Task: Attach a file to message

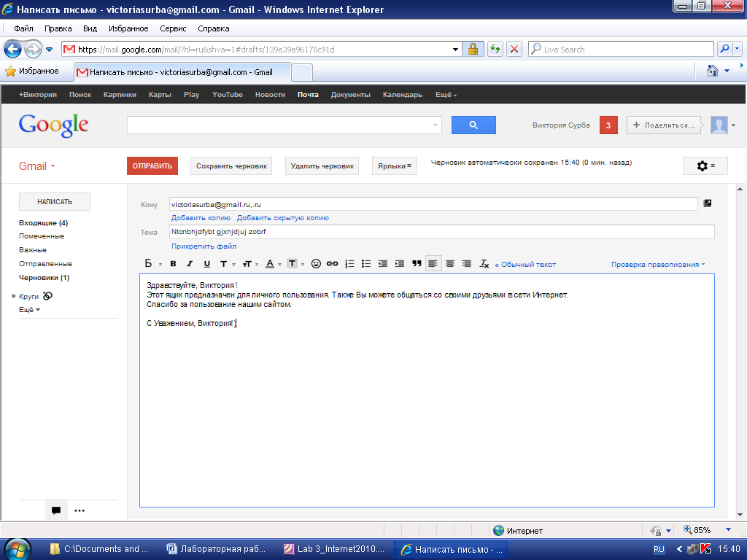Action: (x=204, y=246)
